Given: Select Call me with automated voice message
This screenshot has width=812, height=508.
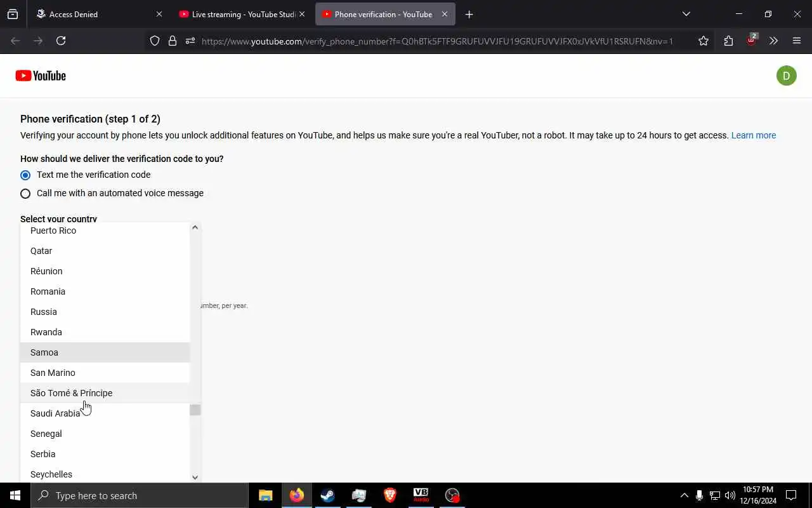Looking at the screenshot, I should click(25, 193).
